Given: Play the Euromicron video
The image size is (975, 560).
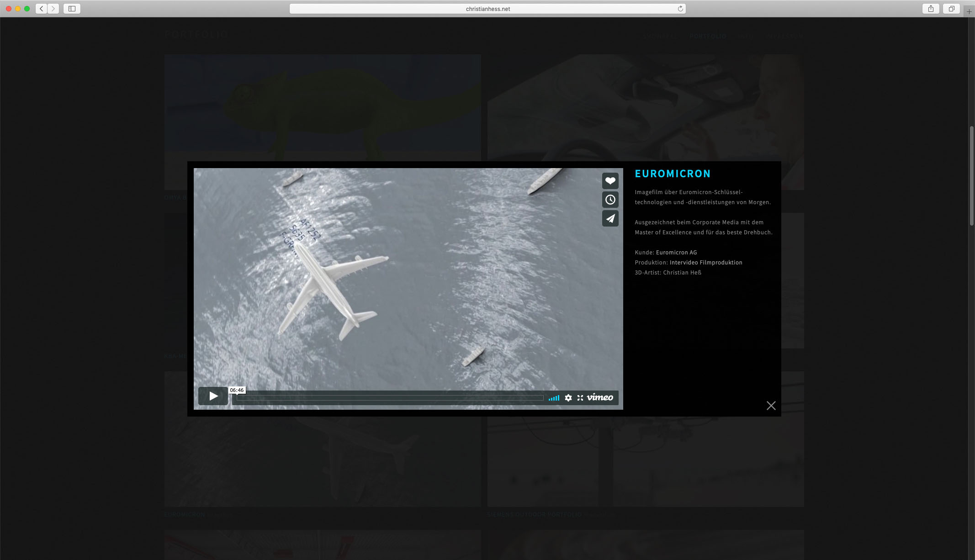Looking at the screenshot, I should [x=213, y=396].
